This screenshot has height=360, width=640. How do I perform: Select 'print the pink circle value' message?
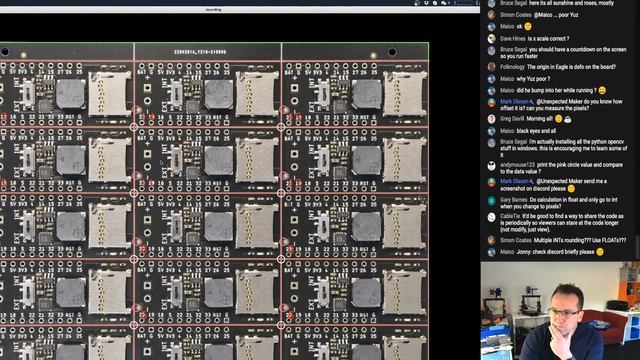pyautogui.click(x=562, y=168)
